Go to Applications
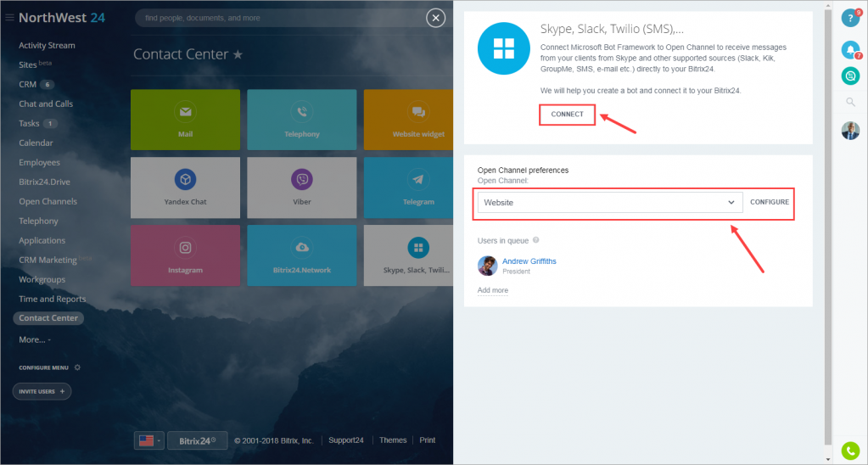This screenshot has height=465, width=868. (x=42, y=240)
